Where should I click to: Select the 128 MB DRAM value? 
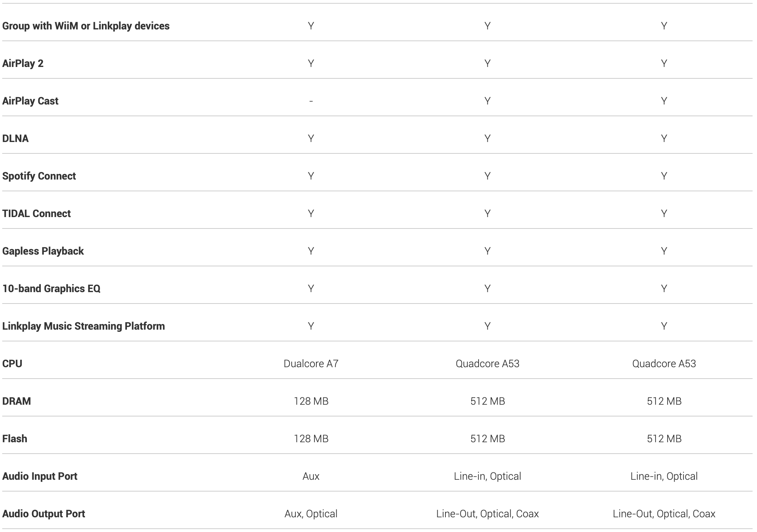tap(311, 401)
